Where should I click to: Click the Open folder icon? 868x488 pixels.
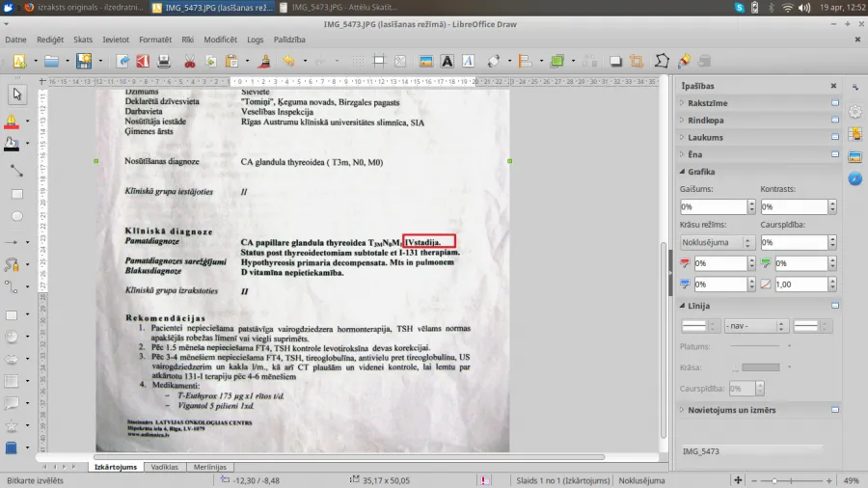pyautogui.click(x=51, y=61)
